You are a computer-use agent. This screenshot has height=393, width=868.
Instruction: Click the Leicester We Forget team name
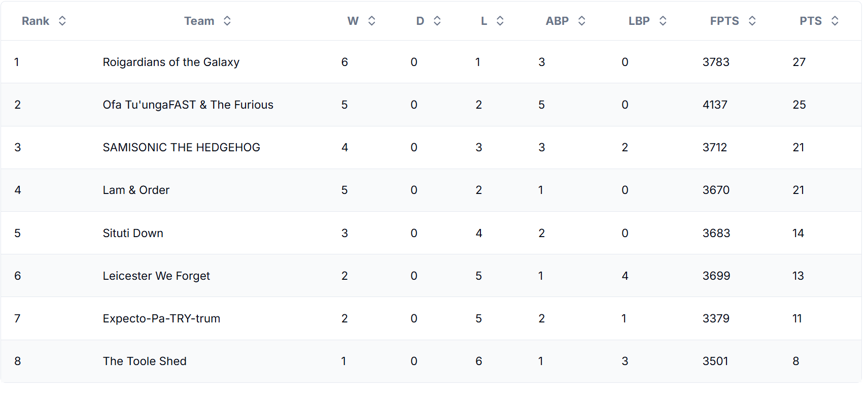tap(156, 276)
